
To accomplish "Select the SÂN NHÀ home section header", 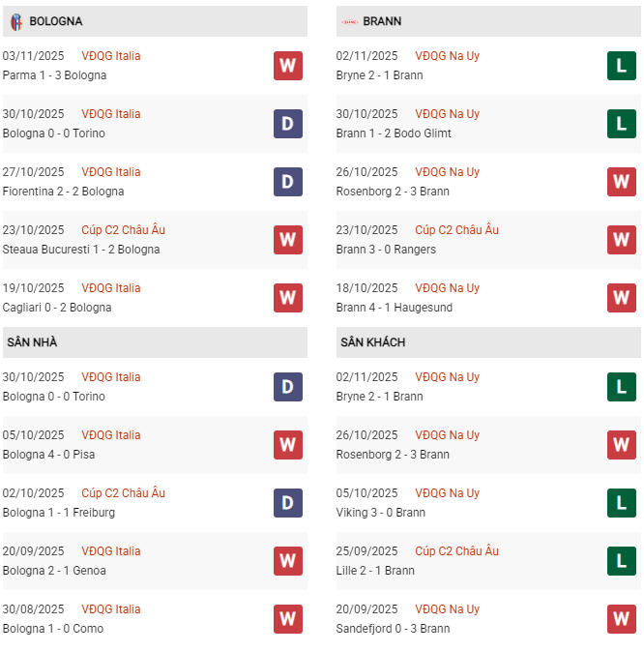I will (x=32, y=342).
